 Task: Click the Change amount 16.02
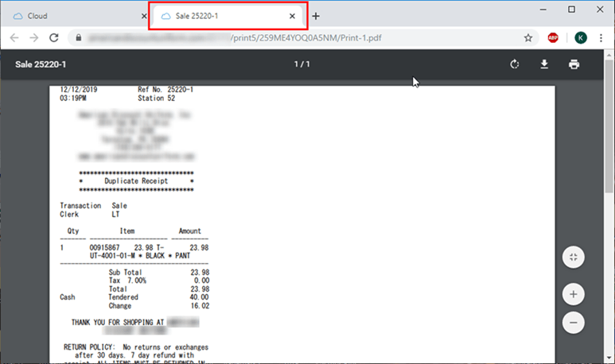[200, 306]
